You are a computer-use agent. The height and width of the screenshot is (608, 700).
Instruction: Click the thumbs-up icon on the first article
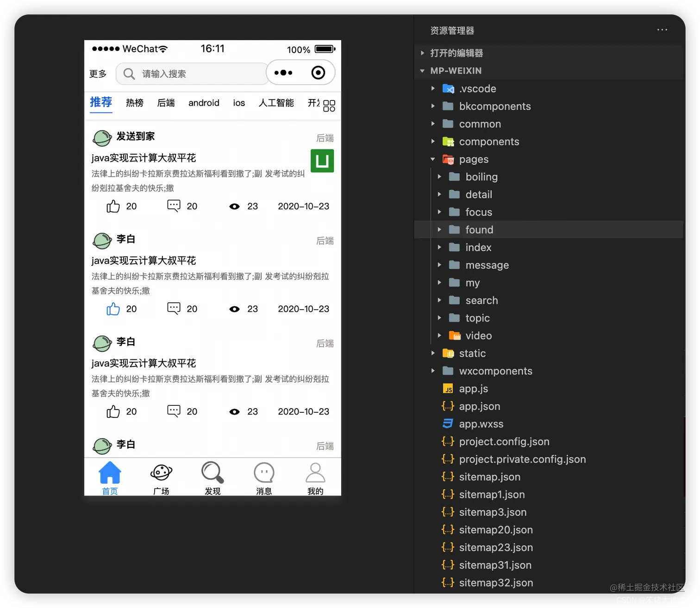tap(113, 206)
